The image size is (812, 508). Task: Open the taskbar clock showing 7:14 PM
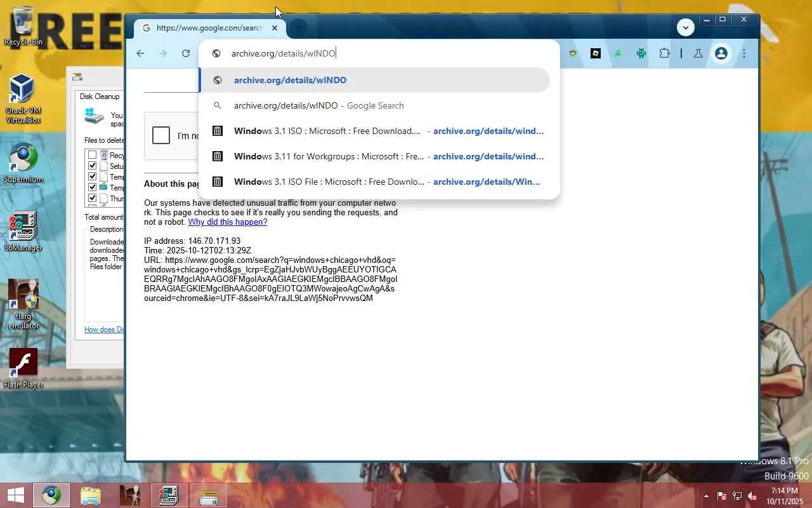784,496
